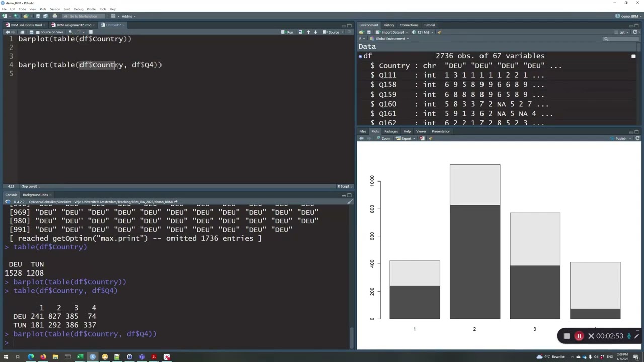
Task: Click the compile report icon in editor toolbar
Action: pyautogui.click(x=91, y=32)
